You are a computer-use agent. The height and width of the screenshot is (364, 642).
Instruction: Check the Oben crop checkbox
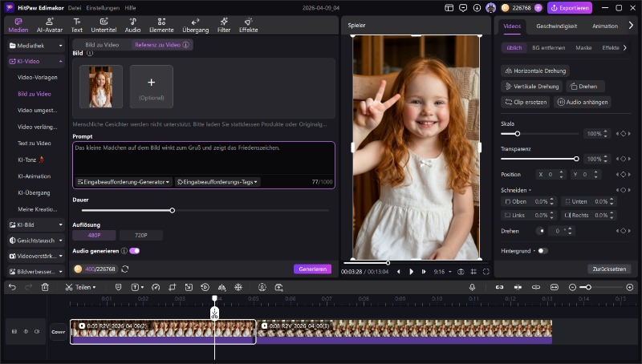click(x=506, y=202)
